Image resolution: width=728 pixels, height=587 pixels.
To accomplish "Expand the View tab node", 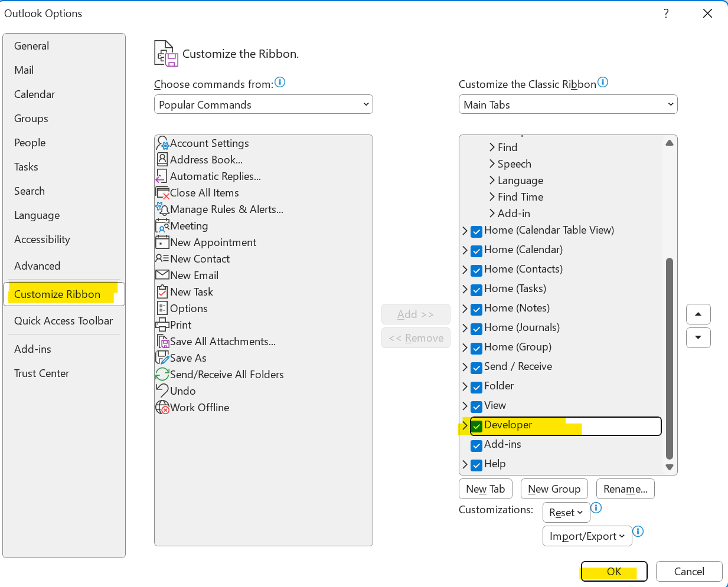I will point(465,406).
